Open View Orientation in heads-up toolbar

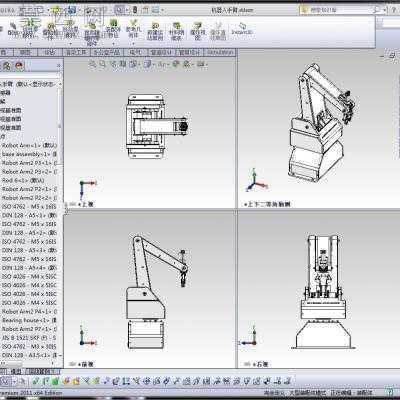click(x=134, y=63)
